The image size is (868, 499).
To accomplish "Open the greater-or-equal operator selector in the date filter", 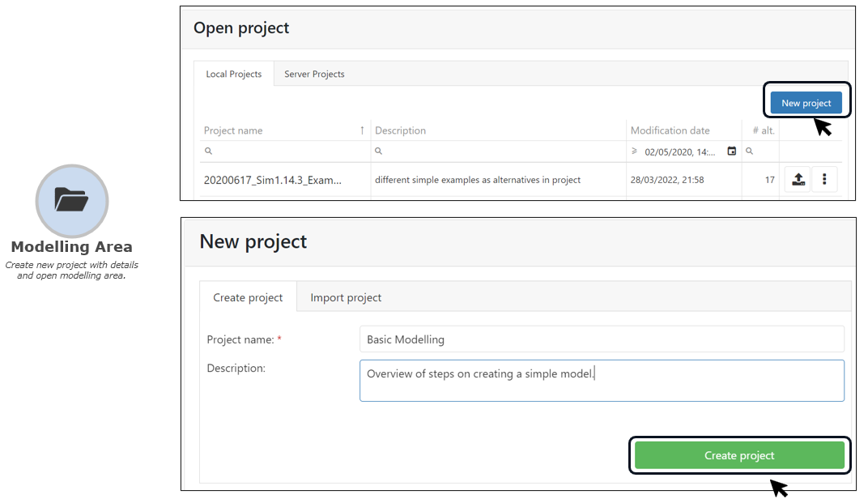I will 635,151.
